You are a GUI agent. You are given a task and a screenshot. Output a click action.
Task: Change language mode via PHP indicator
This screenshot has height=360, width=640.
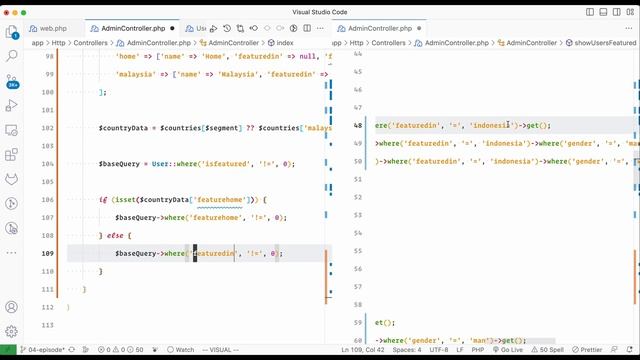478,350
